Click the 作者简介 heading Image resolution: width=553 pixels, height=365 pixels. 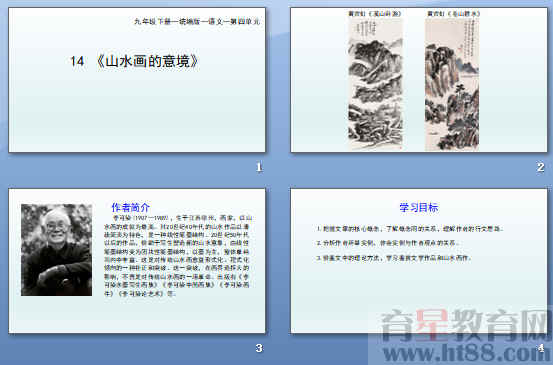coord(130,207)
